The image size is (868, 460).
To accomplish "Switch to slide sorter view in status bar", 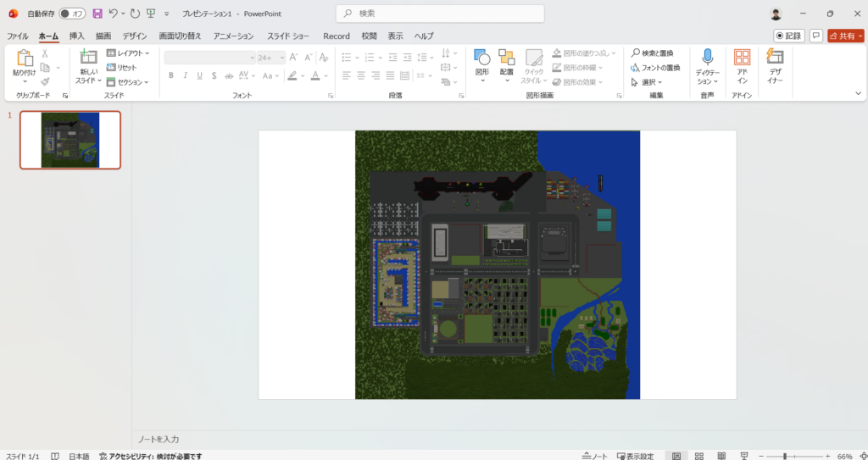I will [x=699, y=456].
